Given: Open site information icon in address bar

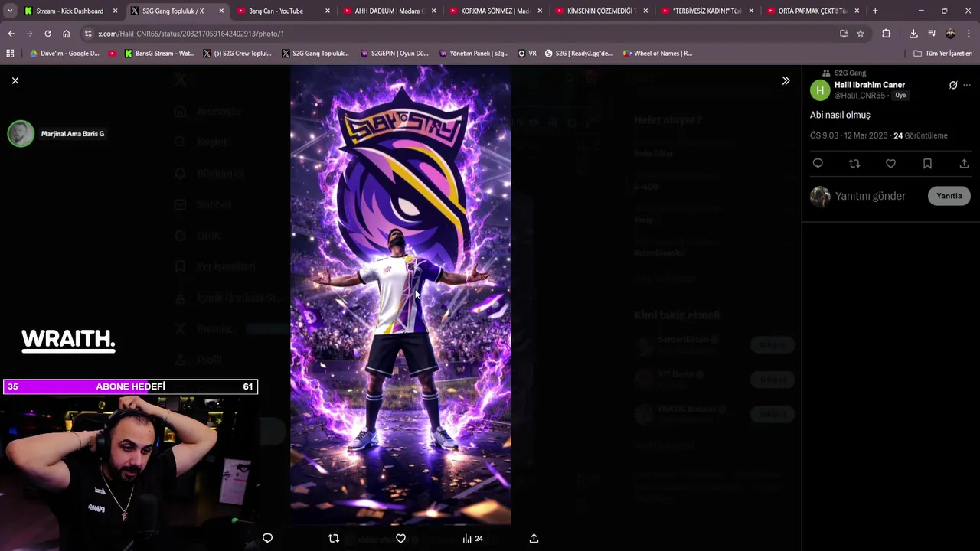Looking at the screenshot, I should (88, 34).
